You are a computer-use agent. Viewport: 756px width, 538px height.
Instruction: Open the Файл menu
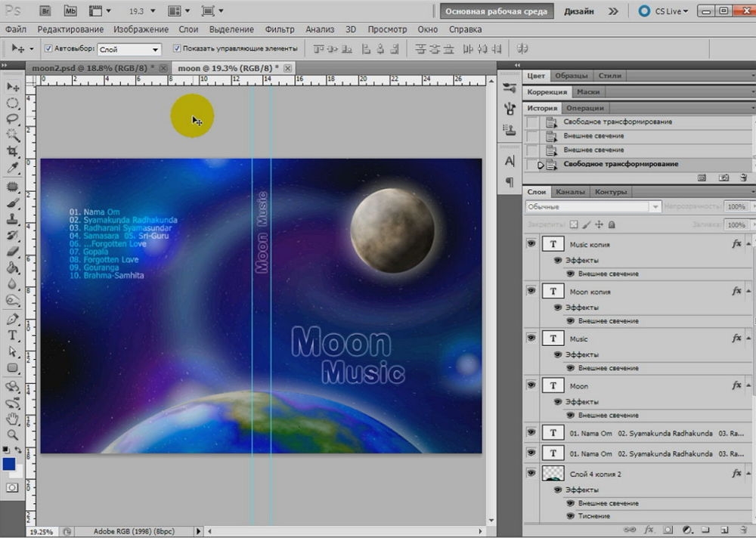pos(16,29)
